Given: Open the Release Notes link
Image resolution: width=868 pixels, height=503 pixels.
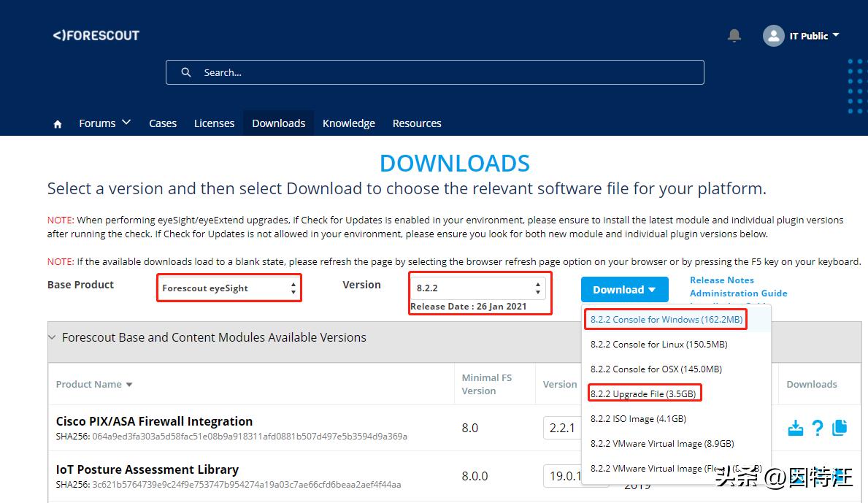Looking at the screenshot, I should (x=721, y=280).
